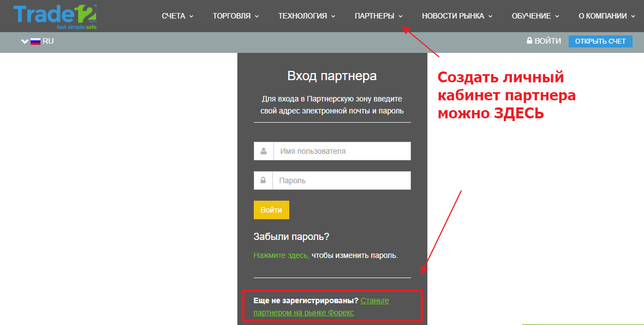The width and height of the screenshot is (644, 325).
Task: Click the ВОЙТИ link in top bar
Action: (x=547, y=41)
